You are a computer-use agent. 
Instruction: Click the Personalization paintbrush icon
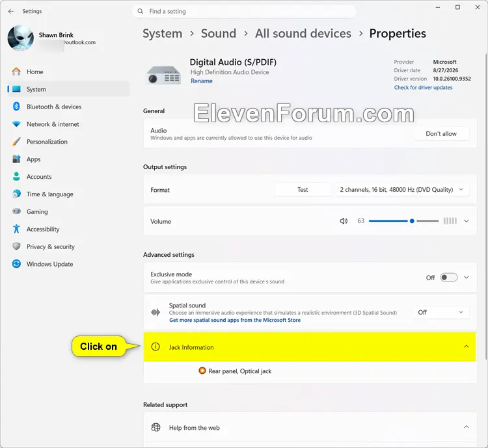[x=16, y=142]
